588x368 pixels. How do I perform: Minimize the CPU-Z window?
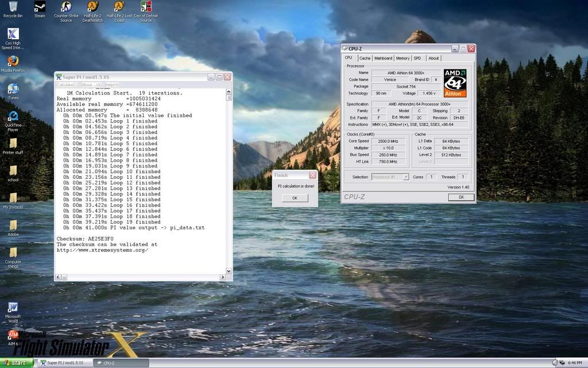point(455,48)
